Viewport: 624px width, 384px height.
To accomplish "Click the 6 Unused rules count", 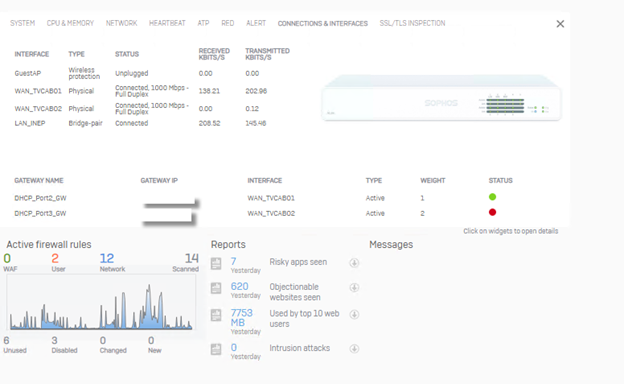I will pyautogui.click(x=6, y=341).
